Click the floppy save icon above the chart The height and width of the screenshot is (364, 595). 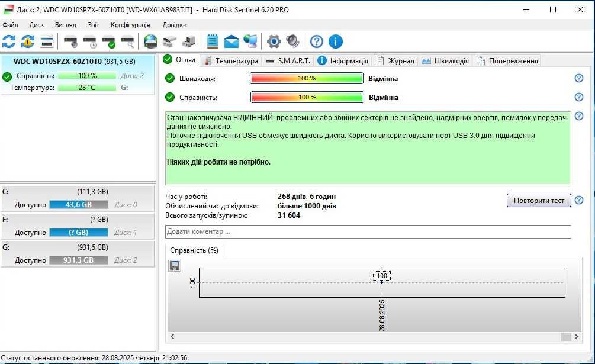175,266
